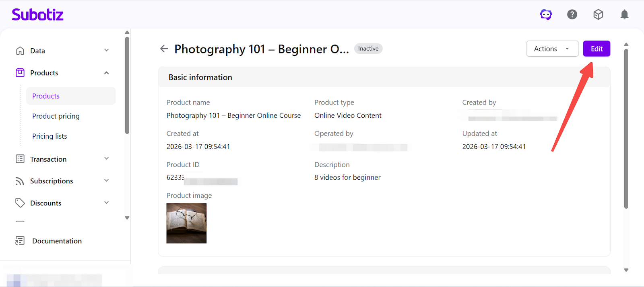Image resolution: width=644 pixels, height=287 pixels.
Task: Click the Subotiz logo
Action: pos(38,15)
